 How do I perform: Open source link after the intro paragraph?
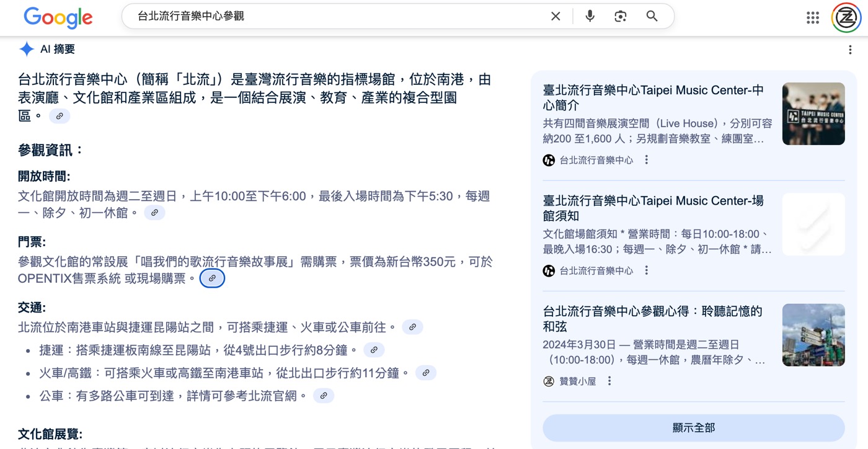tap(60, 116)
